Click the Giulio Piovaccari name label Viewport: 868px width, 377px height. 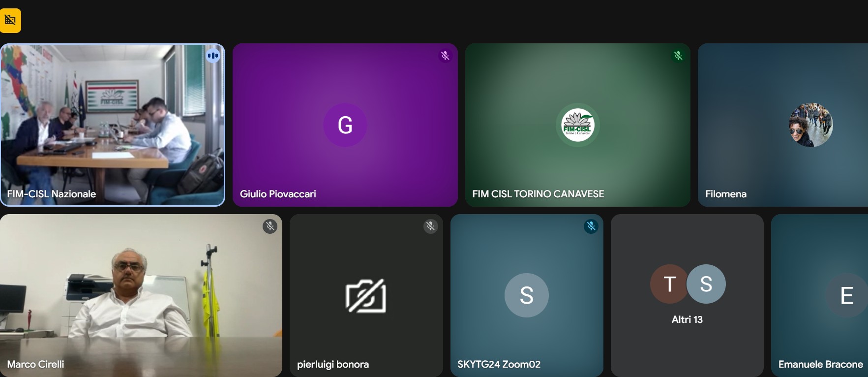click(x=278, y=194)
